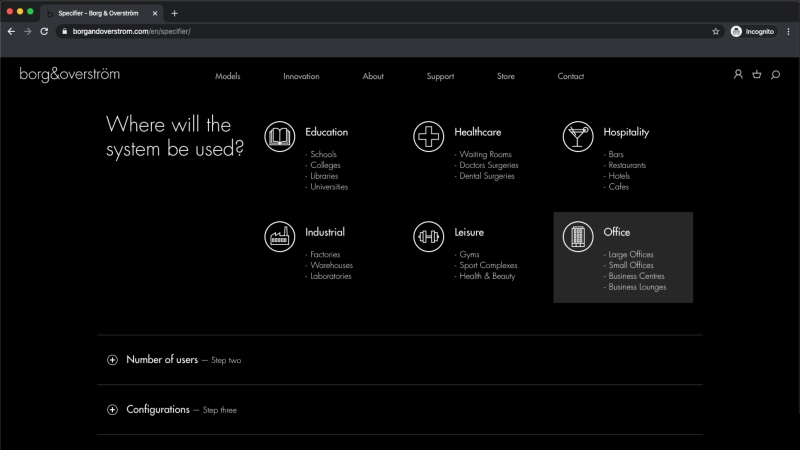Click the browser address bar

(x=388, y=32)
